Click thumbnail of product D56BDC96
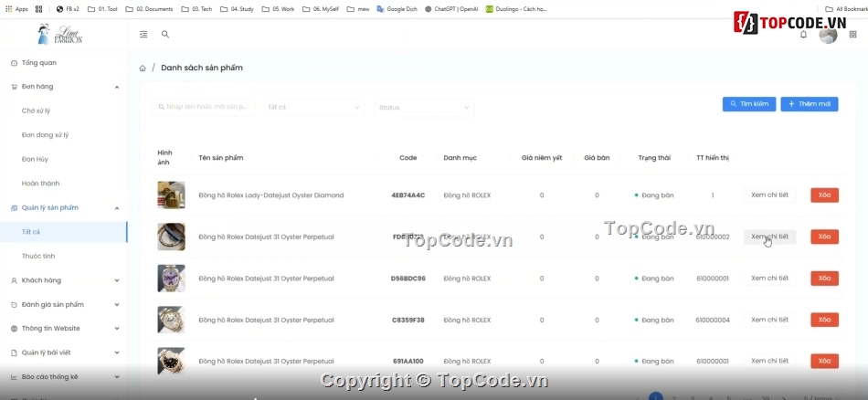Screen dimensions: 868x400 point(171,279)
